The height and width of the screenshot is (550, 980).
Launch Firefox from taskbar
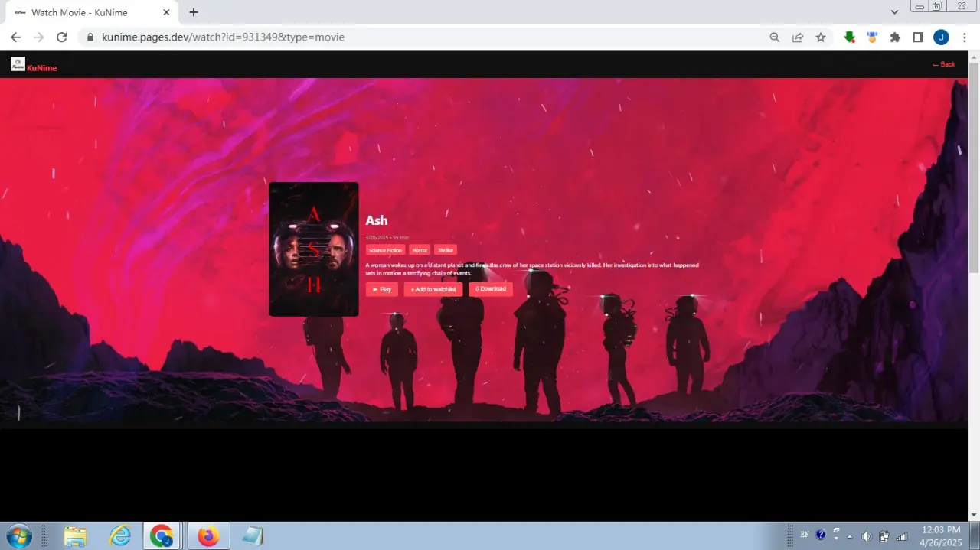click(x=207, y=535)
